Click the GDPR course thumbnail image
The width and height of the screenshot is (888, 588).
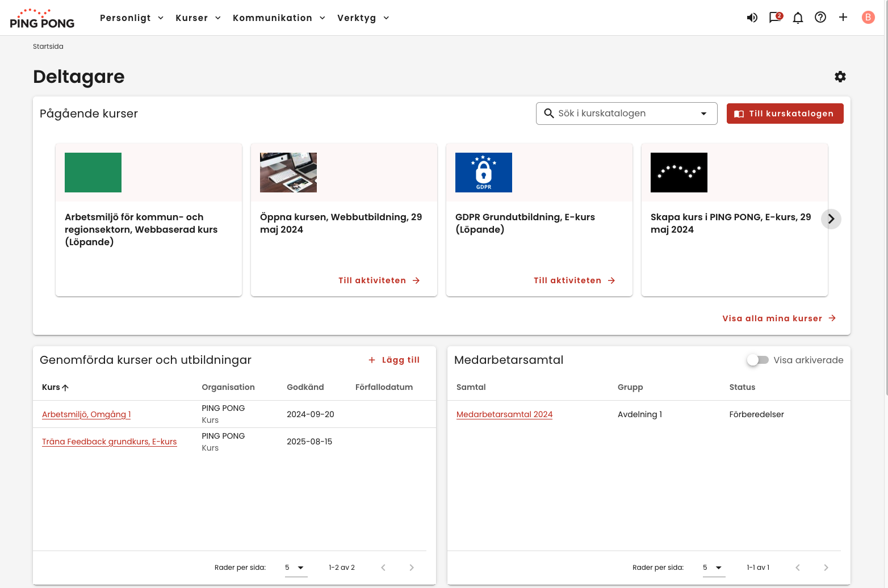click(483, 173)
